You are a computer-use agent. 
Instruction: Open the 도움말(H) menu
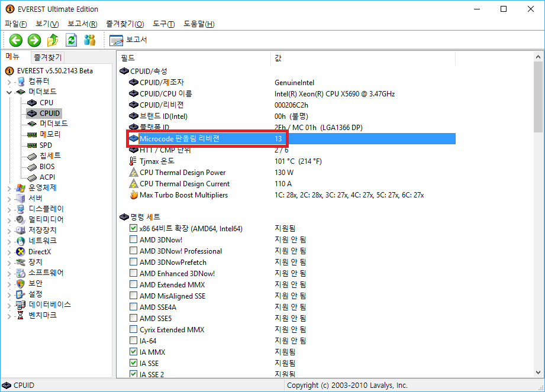coord(199,24)
